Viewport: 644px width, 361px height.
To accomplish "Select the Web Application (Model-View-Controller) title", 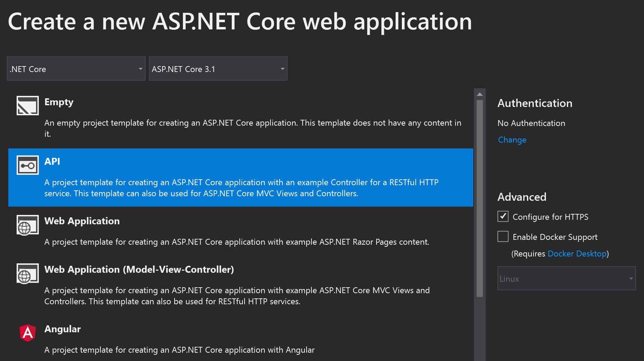I will click(x=139, y=269).
